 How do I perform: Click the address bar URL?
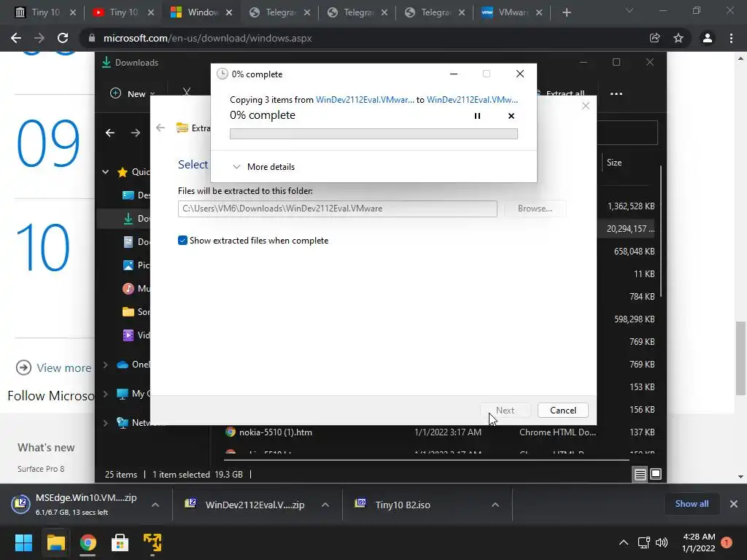(208, 38)
